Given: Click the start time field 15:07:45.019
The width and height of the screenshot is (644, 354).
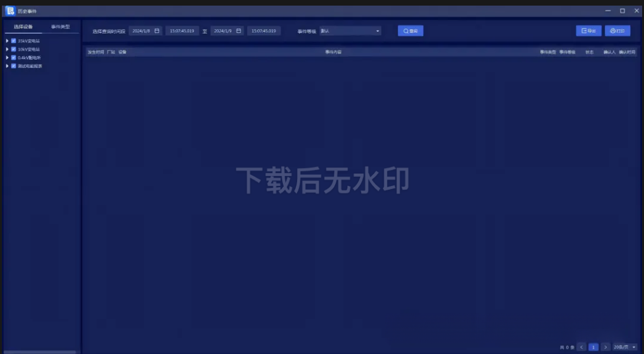Looking at the screenshot, I should (182, 30).
